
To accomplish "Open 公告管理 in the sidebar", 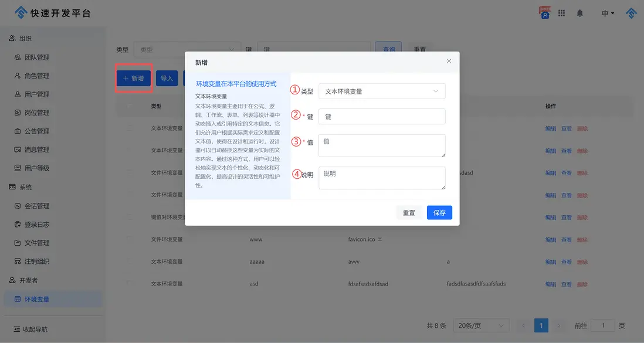I will pos(38,131).
